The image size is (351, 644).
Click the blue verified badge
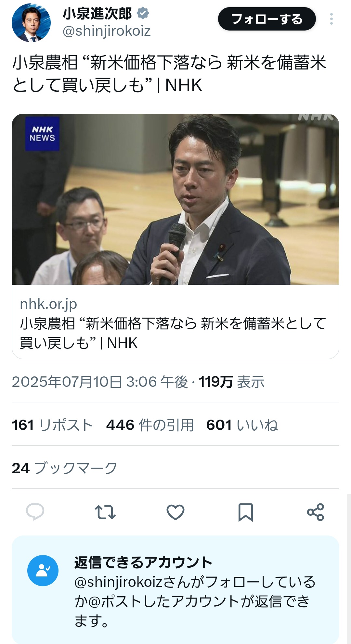click(143, 13)
